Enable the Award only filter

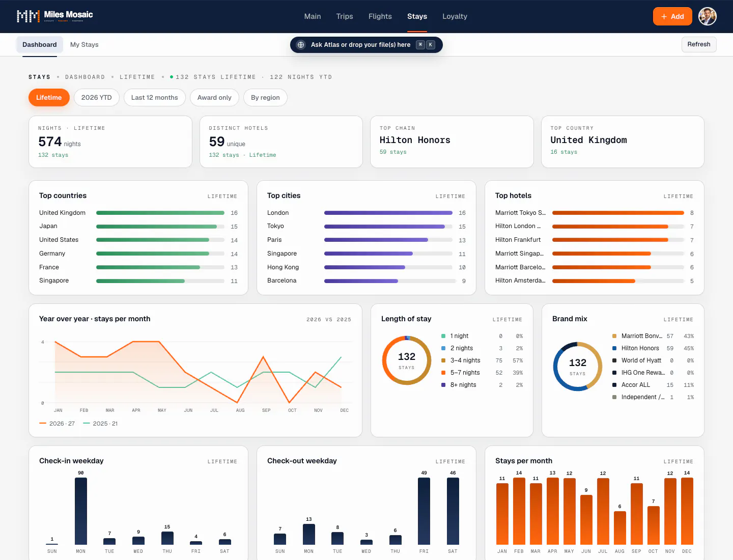click(214, 98)
